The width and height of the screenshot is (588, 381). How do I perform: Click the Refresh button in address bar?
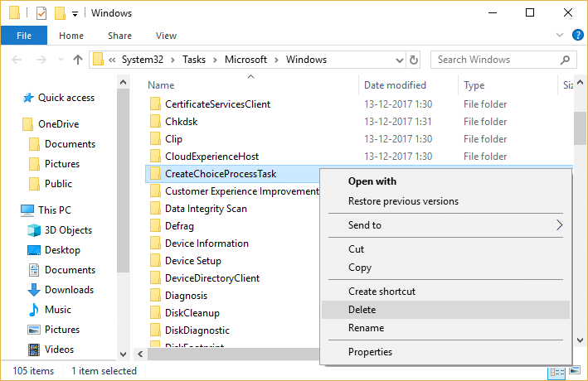pos(438,60)
